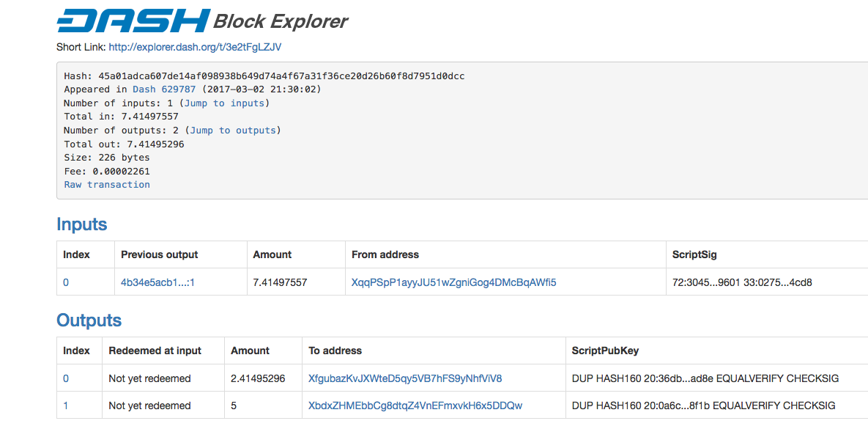This screenshot has width=868, height=429.
Task: Click the Inputs section heading
Action: tap(82, 224)
